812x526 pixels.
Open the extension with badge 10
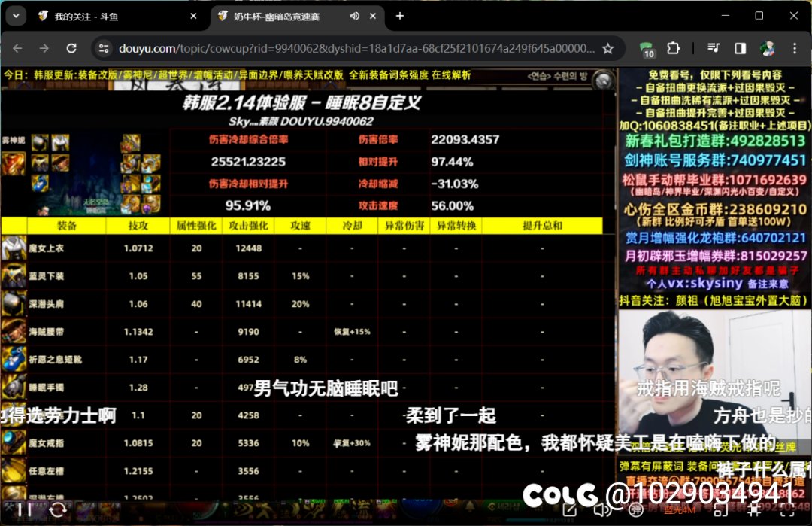click(647, 49)
